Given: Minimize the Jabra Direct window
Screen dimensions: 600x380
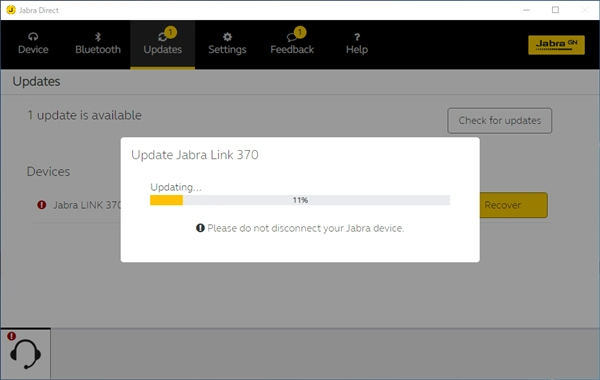Looking at the screenshot, I should click(527, 10).
